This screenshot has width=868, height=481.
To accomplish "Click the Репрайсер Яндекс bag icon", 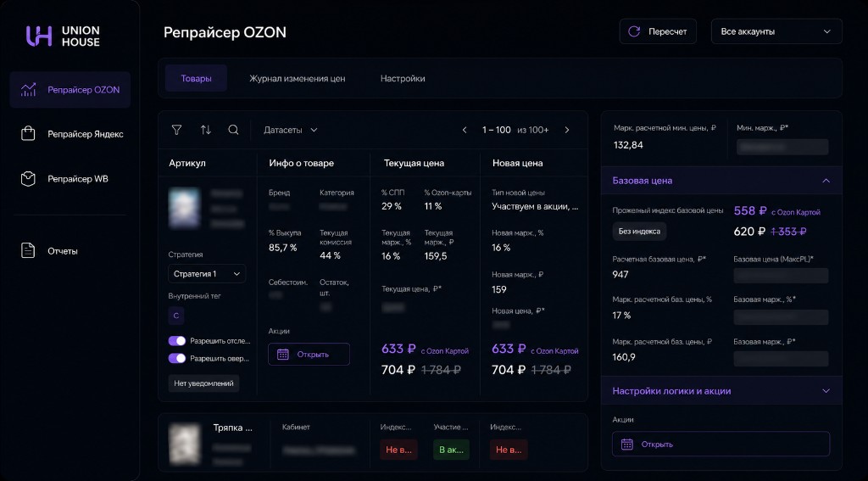I will (x=28, y=133).
